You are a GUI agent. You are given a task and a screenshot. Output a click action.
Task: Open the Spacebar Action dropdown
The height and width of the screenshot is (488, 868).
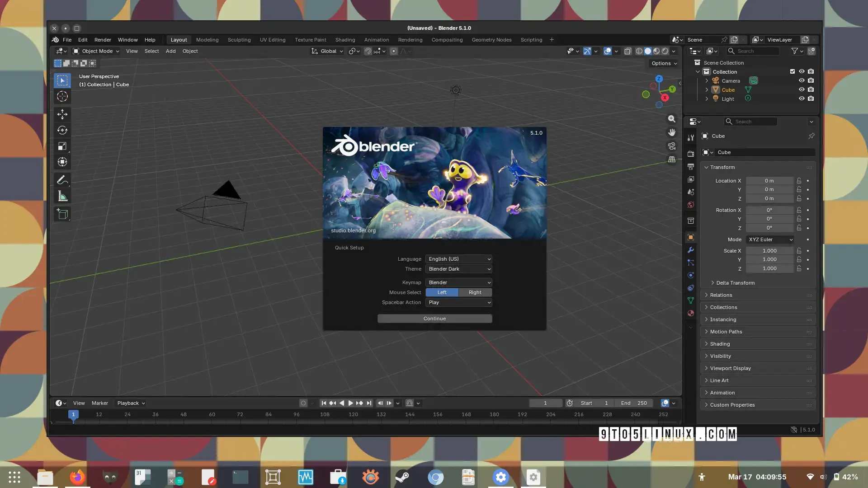pos(458,302)
